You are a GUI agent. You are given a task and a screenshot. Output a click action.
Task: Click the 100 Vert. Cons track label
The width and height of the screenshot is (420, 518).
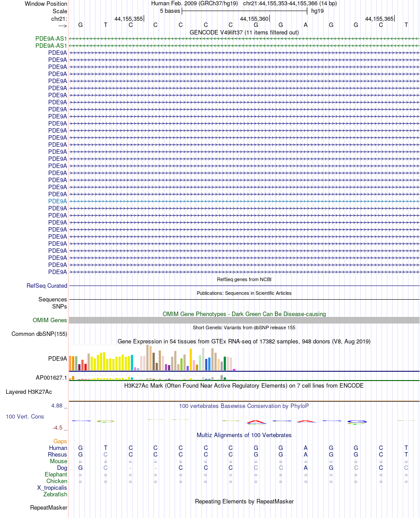pos(25,417)
